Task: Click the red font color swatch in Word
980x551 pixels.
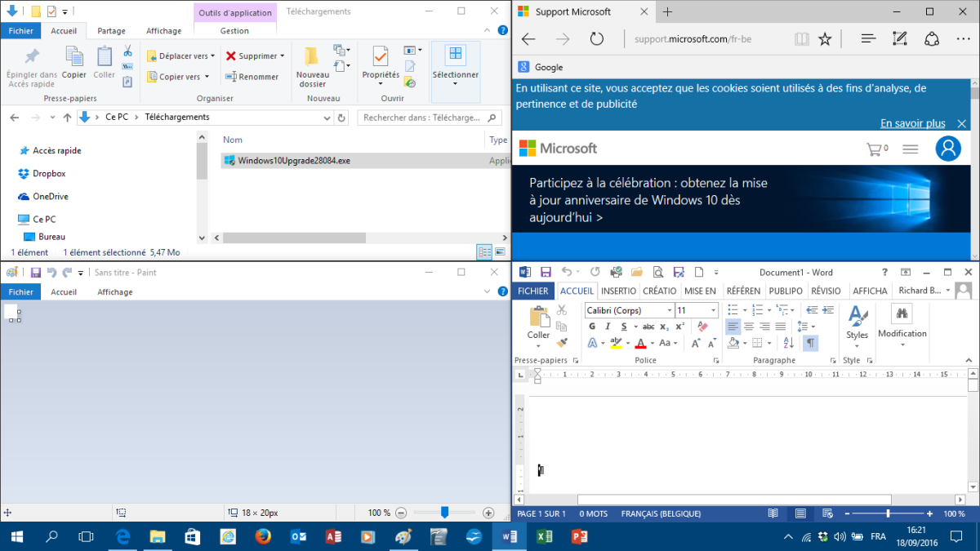Action: tap(641, 343)
